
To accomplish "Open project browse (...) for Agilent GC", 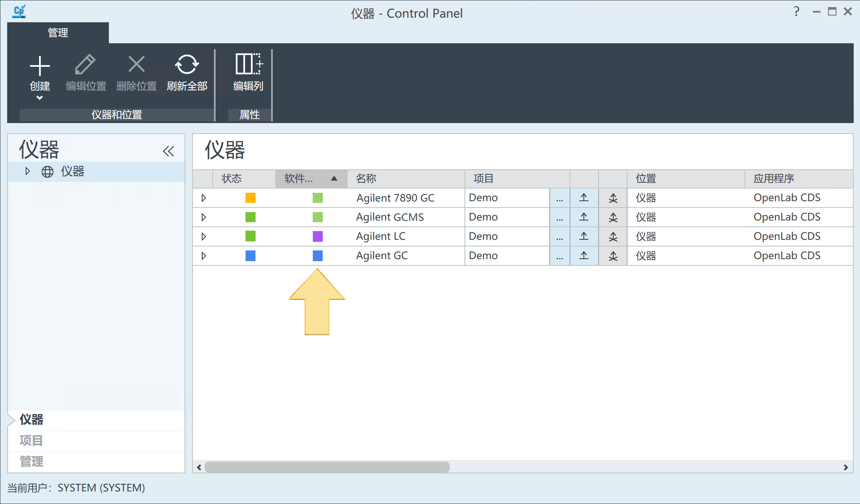I will 560,256.
